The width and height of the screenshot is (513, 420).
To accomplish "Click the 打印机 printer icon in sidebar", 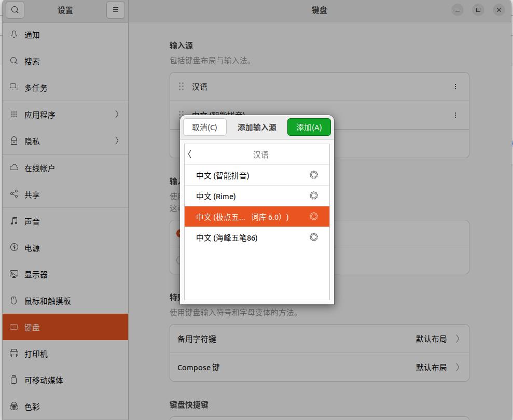I will pyautogui.click(x=14, y=354).
